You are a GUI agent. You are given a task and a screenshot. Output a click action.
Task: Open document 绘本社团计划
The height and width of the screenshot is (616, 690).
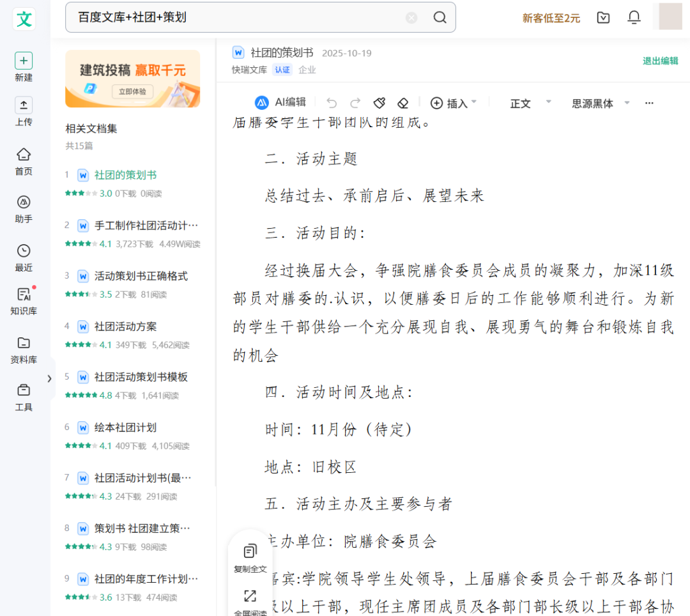[125, 427]
